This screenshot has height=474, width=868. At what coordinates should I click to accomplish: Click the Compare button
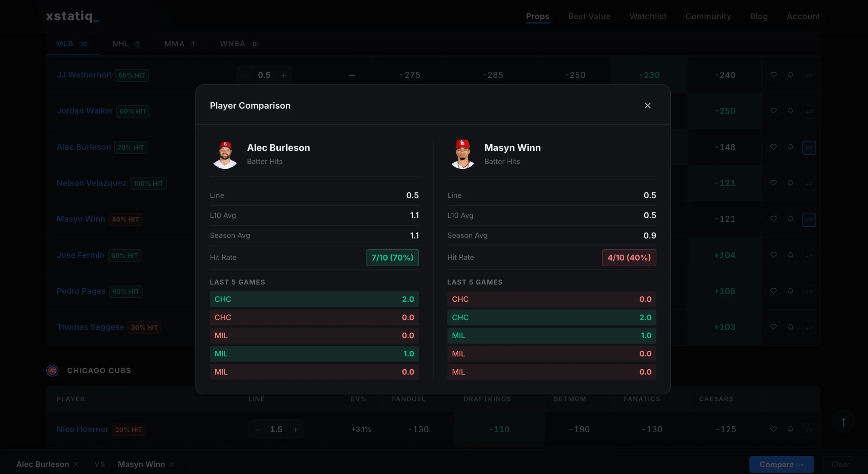pyautogui.click(x=781, y=464)
